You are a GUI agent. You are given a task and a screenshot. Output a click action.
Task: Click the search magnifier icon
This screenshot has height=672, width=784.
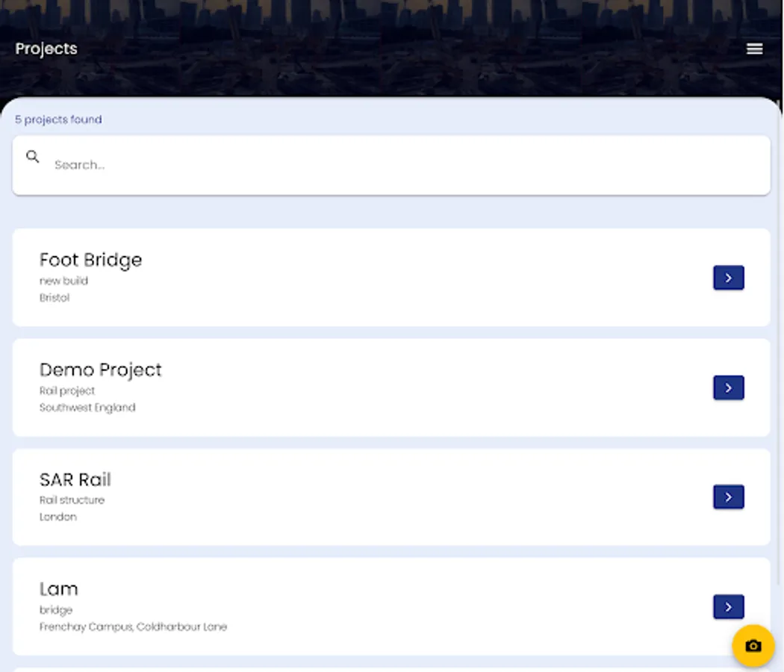pos(33,157)
